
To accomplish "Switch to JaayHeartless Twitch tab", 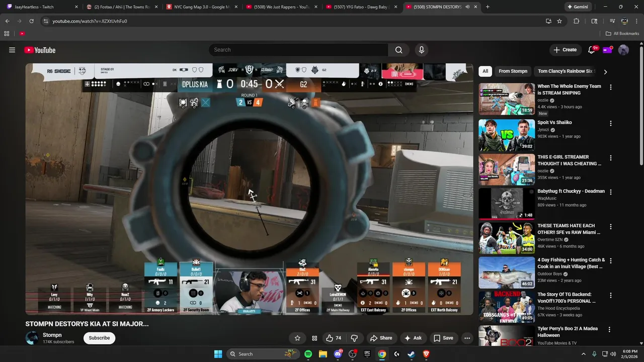I will pos(41,7).
